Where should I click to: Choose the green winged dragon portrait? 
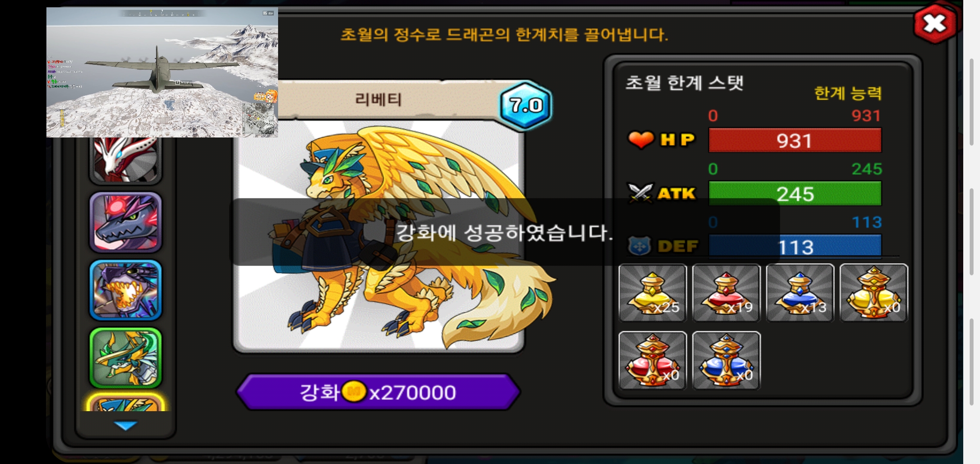[x=126, y=358]
